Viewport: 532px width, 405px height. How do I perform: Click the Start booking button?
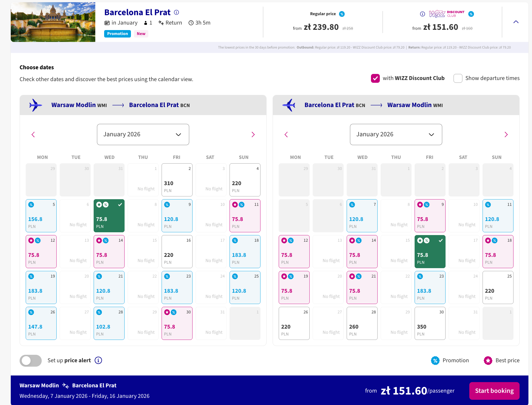tap(494, 391)
